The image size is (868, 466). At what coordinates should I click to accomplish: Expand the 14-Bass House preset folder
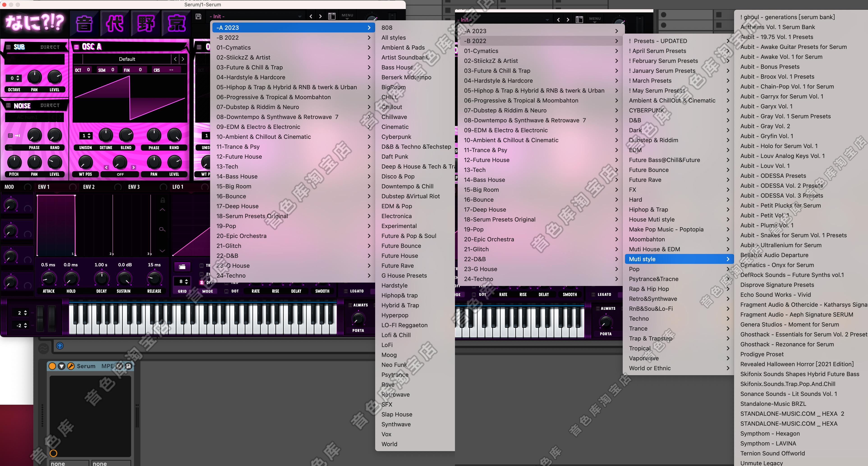[x=237, y=176]
